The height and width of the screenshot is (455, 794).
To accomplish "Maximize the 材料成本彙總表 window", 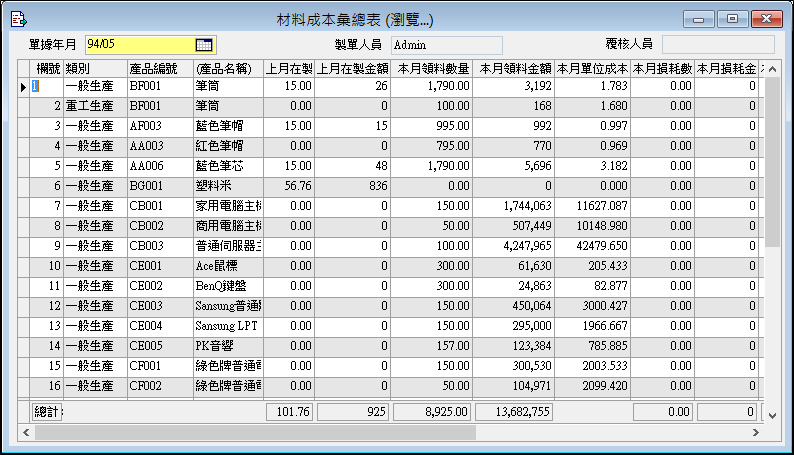I will click(x=732, y=19).
